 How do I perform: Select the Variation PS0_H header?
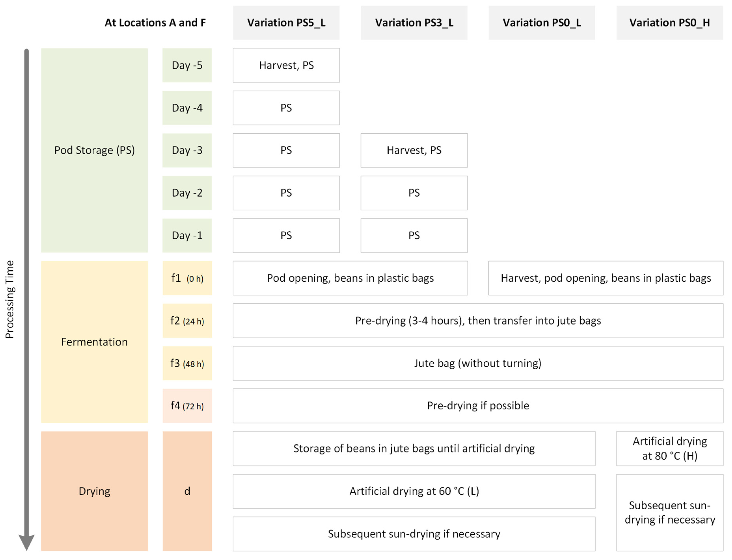pos(670,23)
